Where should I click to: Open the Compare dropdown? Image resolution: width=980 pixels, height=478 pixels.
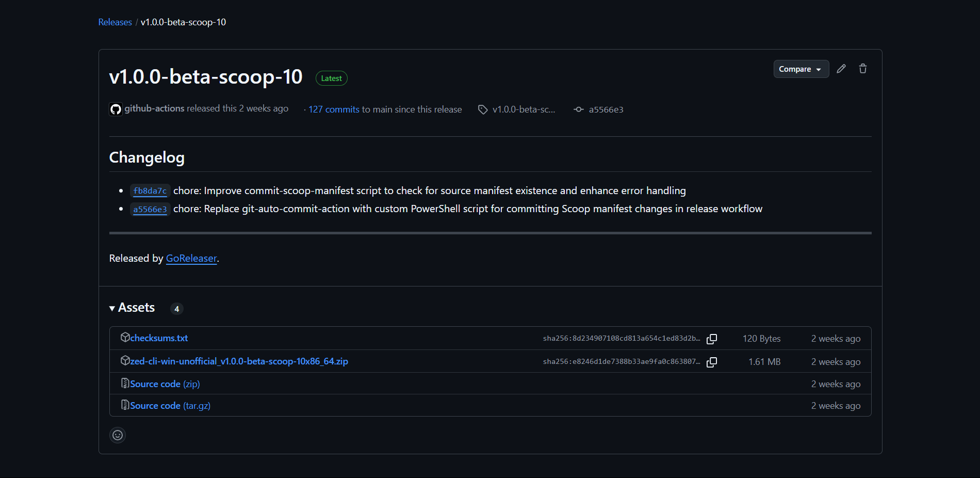[x=801, y=69]
